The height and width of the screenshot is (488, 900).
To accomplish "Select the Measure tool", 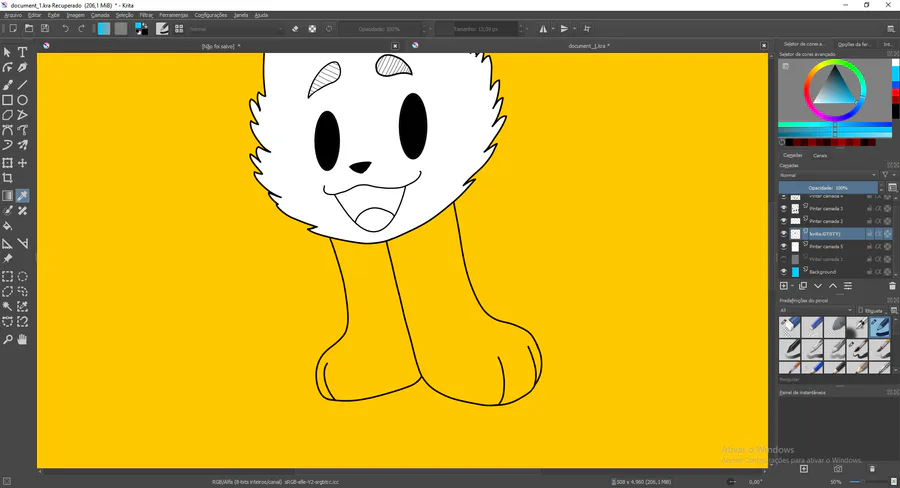I will pos(22,243).
